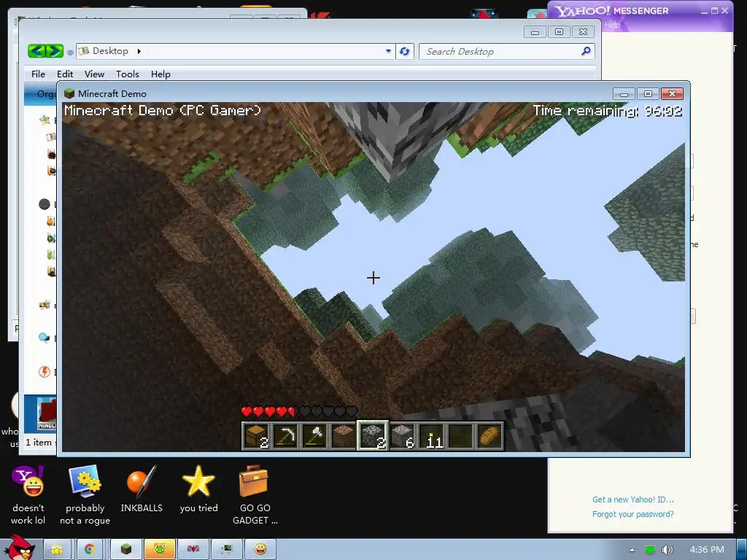Open Organize in Explorer toolbar

46,94
